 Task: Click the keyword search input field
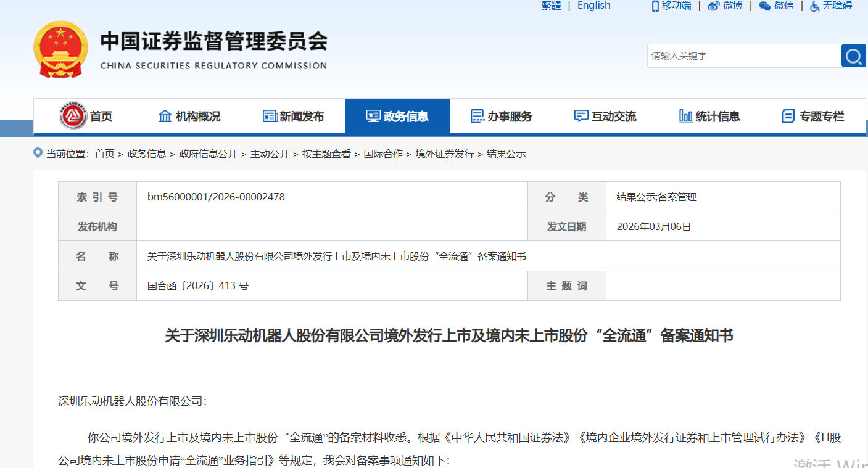click(x=743, y=56)
